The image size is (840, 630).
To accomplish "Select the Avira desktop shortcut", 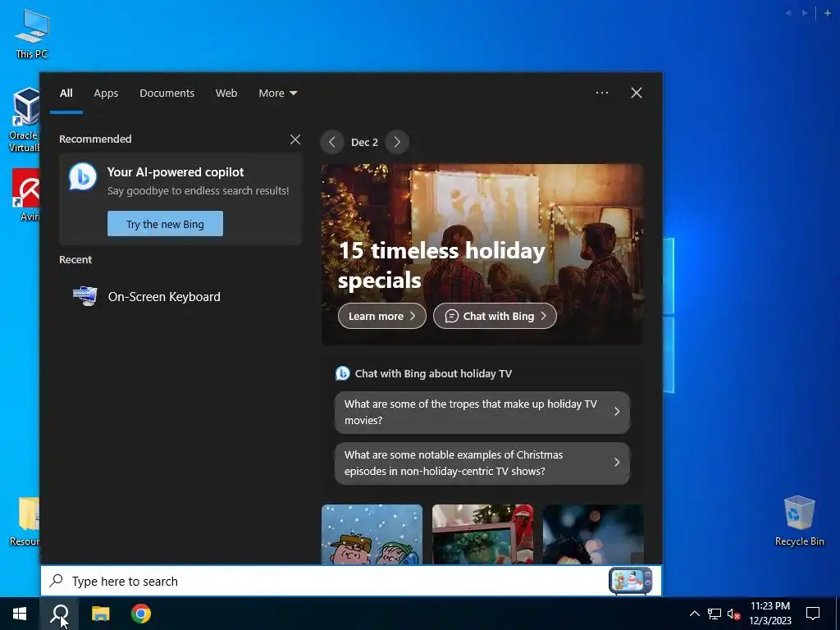I will tap(25, 195).
